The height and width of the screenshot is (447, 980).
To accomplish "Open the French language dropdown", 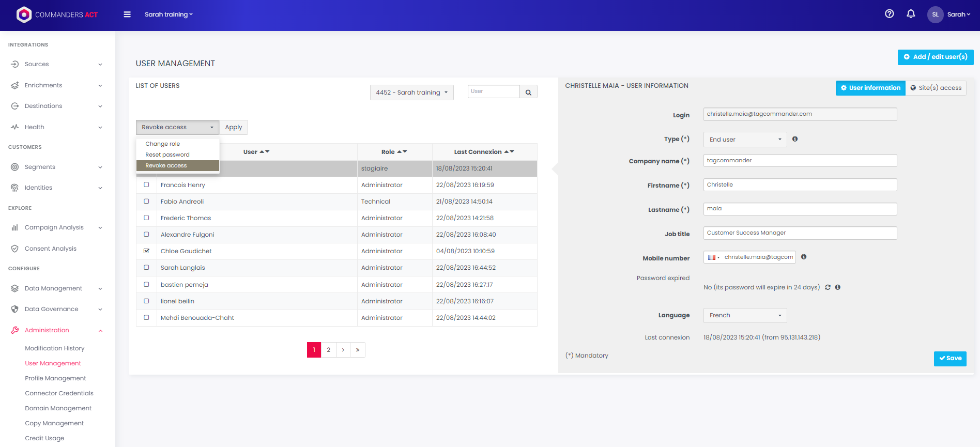I will point(745,315).
